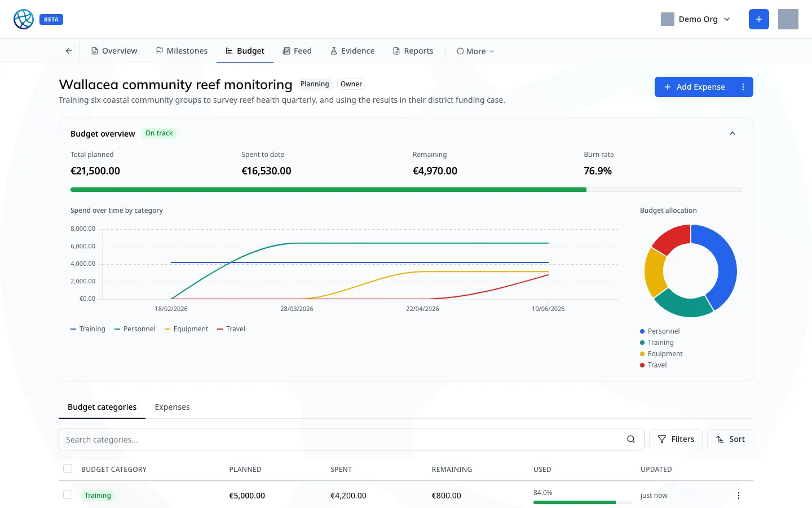The width and height of the screenshot is (812, 508).
Task: Select the Budget categories tab
Action: click(102, 407)
